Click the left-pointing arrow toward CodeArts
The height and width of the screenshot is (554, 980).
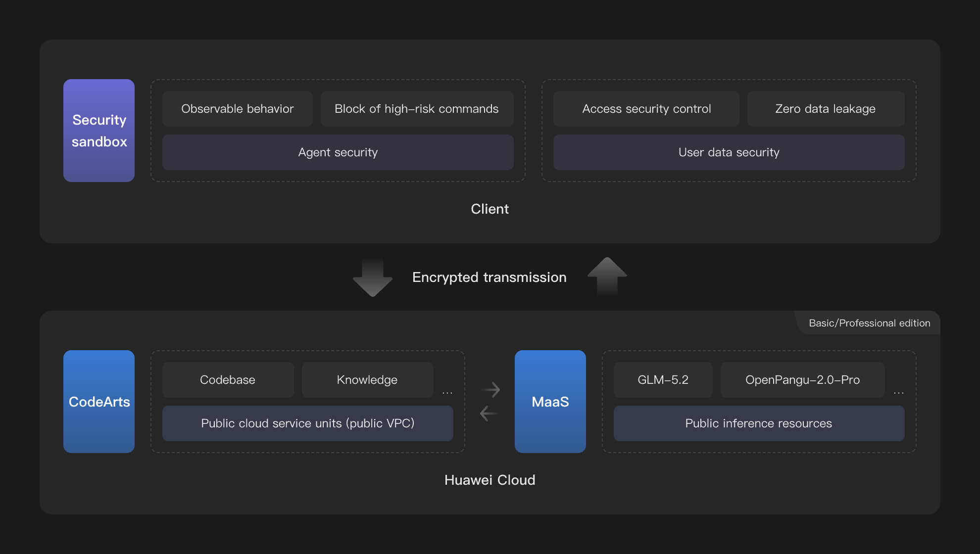click(x=489, y=413)
